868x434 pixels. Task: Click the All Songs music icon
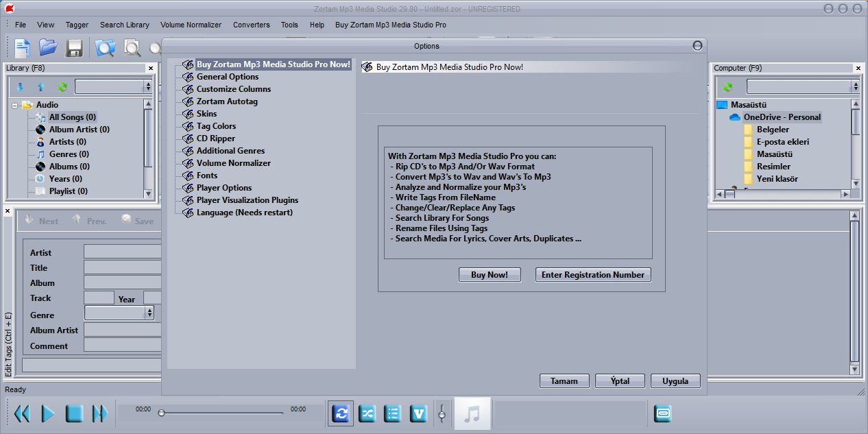coord(40,117)
